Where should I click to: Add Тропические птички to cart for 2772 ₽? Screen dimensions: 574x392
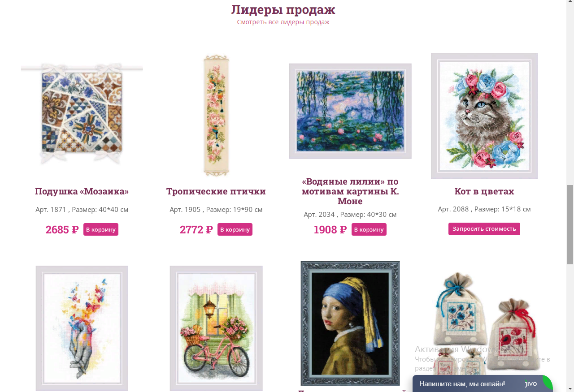(x=235, y=229)
